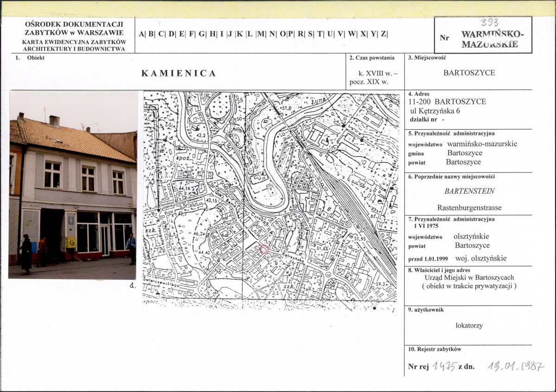Viewport: 556px width, 392px height.
Task: Click gmina value "Bartoszyce"
Action: pyautogui.click(x=465, y=153)
